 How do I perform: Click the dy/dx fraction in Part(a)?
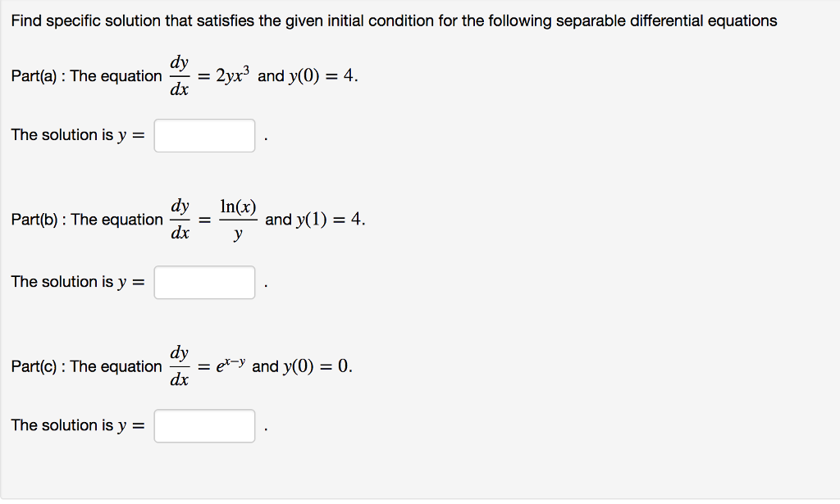point(180,75)
